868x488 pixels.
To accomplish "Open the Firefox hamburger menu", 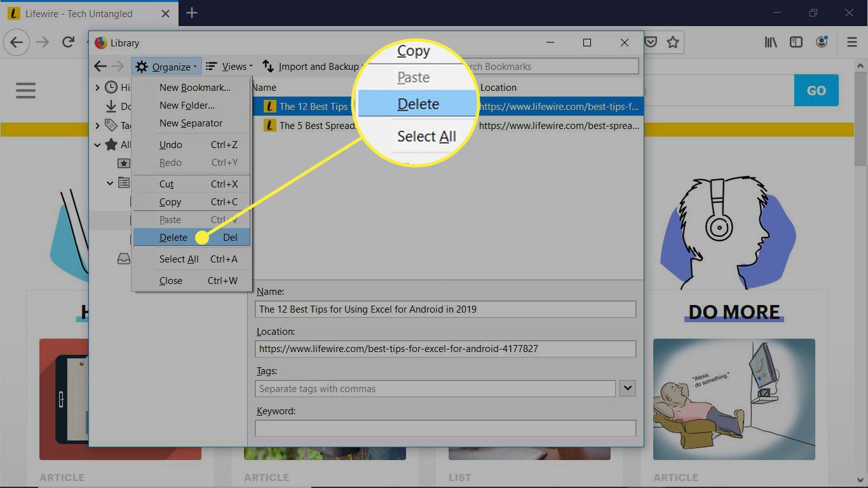I will click(x=852, y=43).
